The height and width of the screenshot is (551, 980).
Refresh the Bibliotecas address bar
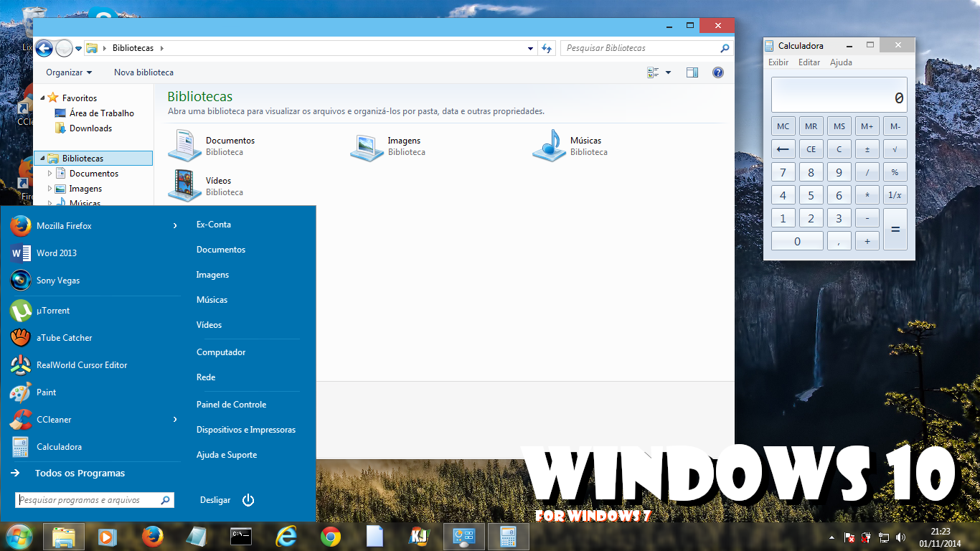coord(547,48)
